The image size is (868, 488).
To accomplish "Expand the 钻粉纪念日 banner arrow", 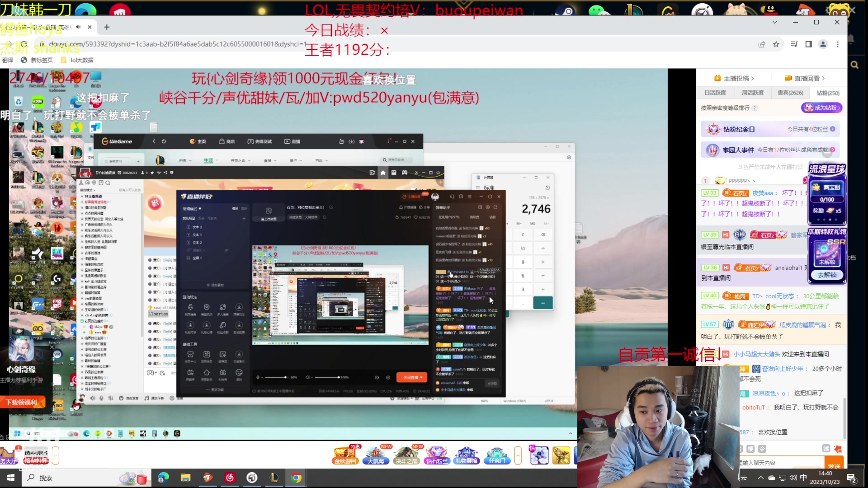I will (x=833, y=129).
